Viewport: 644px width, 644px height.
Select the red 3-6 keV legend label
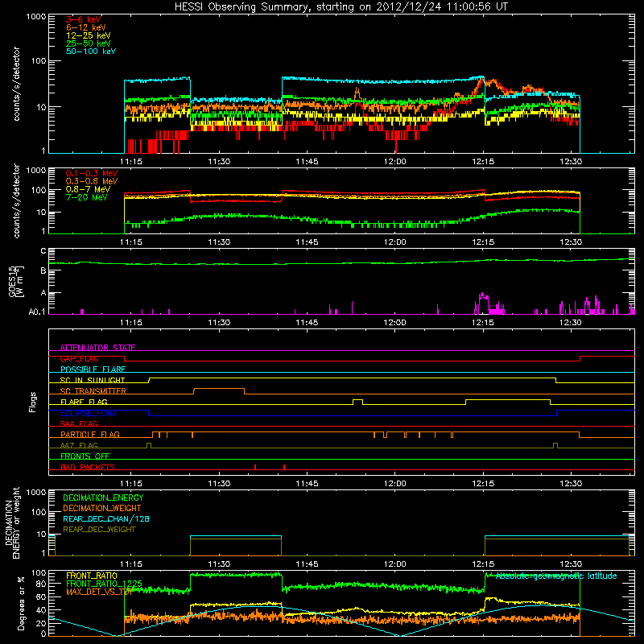pos(84,19)
